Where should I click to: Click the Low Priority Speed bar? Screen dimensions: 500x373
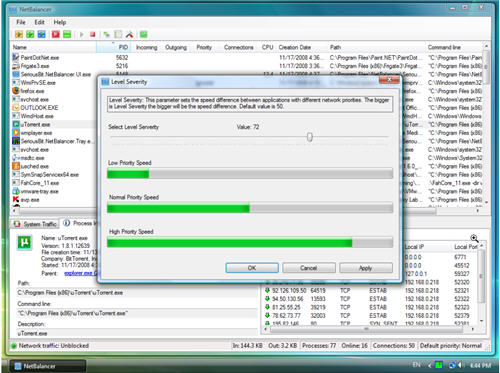click(250, 173)
